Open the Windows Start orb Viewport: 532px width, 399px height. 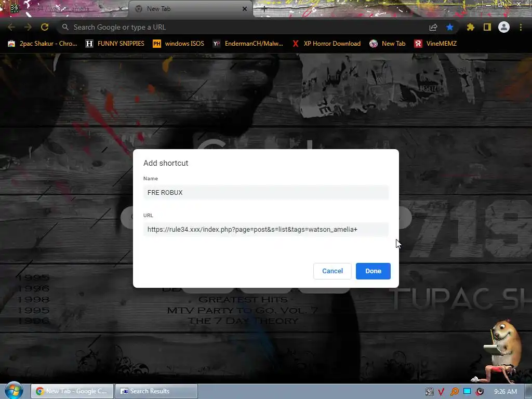tap(14, 391)
